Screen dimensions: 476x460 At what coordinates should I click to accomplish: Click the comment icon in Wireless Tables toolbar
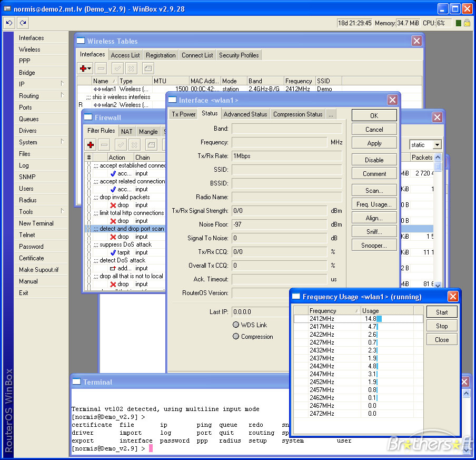pos(147,68)
